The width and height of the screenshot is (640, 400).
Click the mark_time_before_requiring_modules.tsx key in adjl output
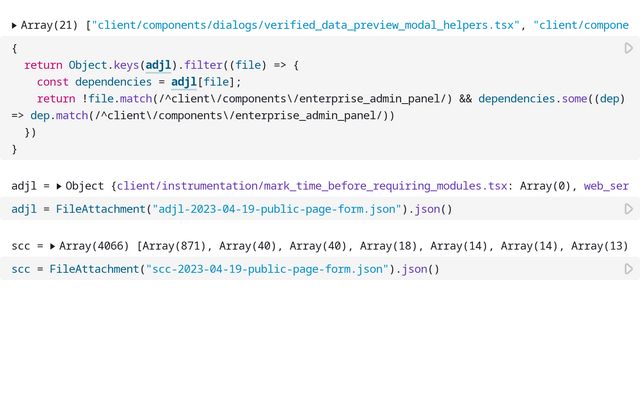[312, 186]
